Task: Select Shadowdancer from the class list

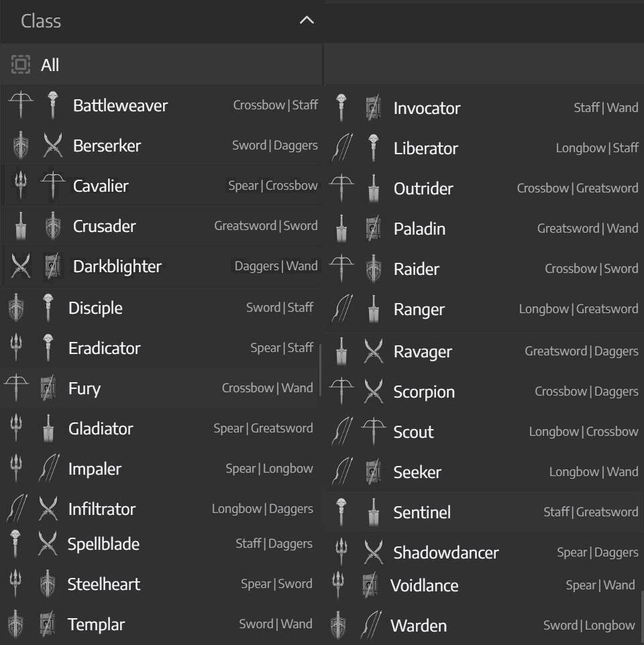Action: pos(485,552)
